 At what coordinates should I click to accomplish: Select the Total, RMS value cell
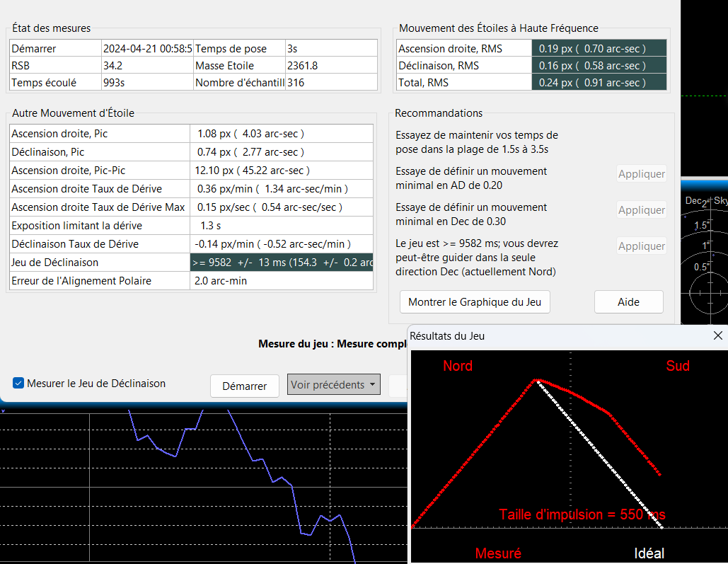point(599,83)
